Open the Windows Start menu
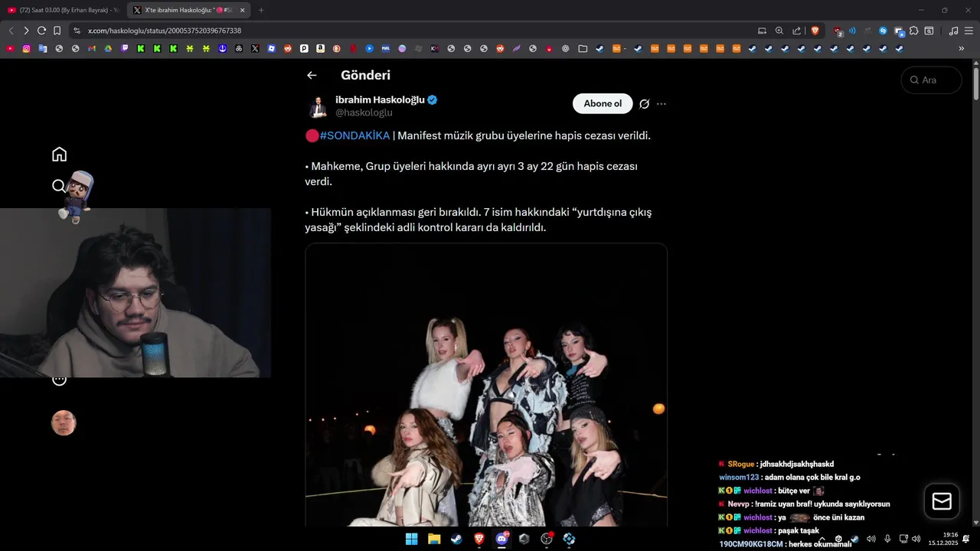The width and height of the screenshot is (980, 551). (x=412, y=539)
